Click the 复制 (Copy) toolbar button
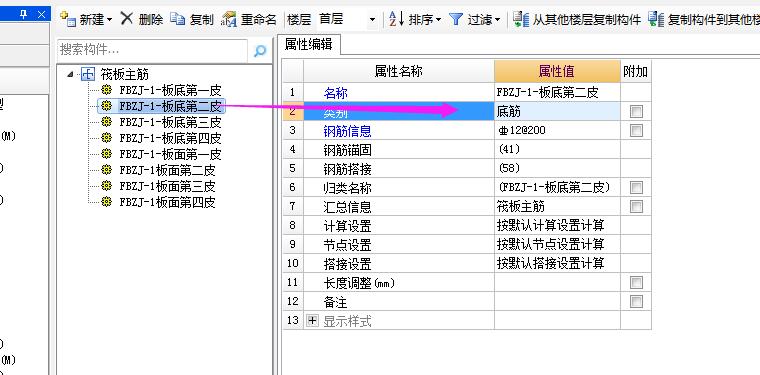Screen dimensions: 760x375 192,19
